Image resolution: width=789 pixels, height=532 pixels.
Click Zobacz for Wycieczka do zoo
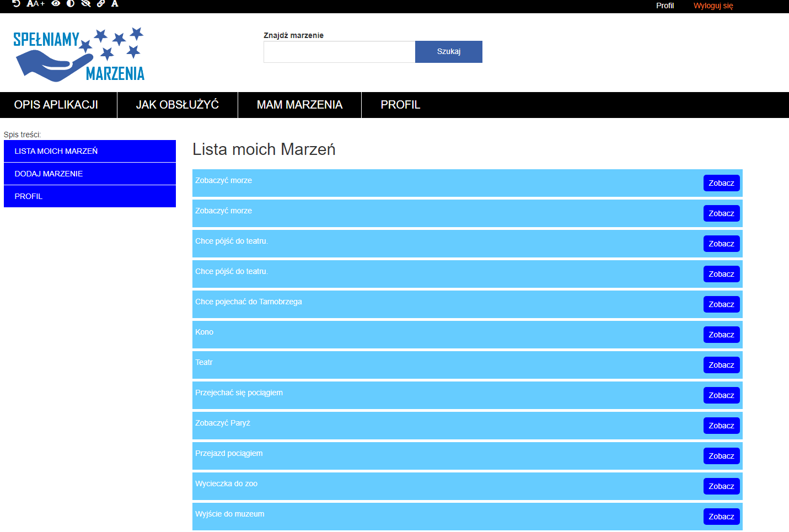point(721,486)
